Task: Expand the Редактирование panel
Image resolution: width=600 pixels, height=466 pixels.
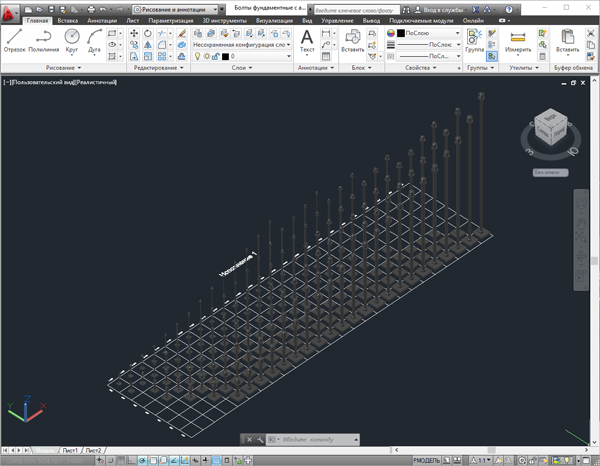Action: 159,68
